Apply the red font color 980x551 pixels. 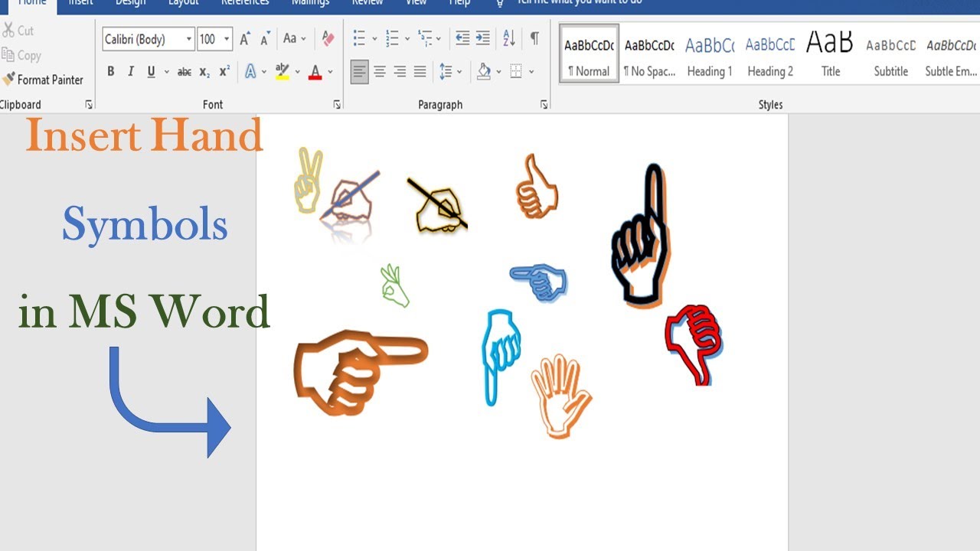pyautogui.click(x=315, y=72)
